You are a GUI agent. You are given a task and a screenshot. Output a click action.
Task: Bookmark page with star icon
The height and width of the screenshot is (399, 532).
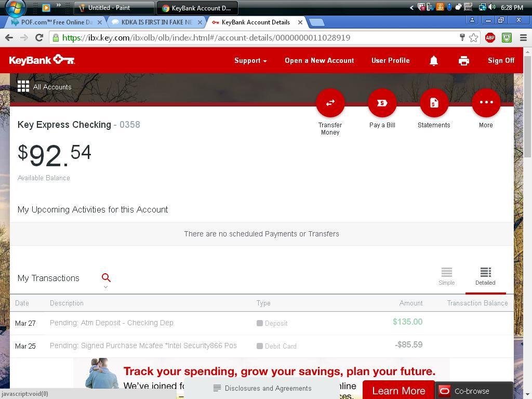pyautogui.click(x=474, y=37)
